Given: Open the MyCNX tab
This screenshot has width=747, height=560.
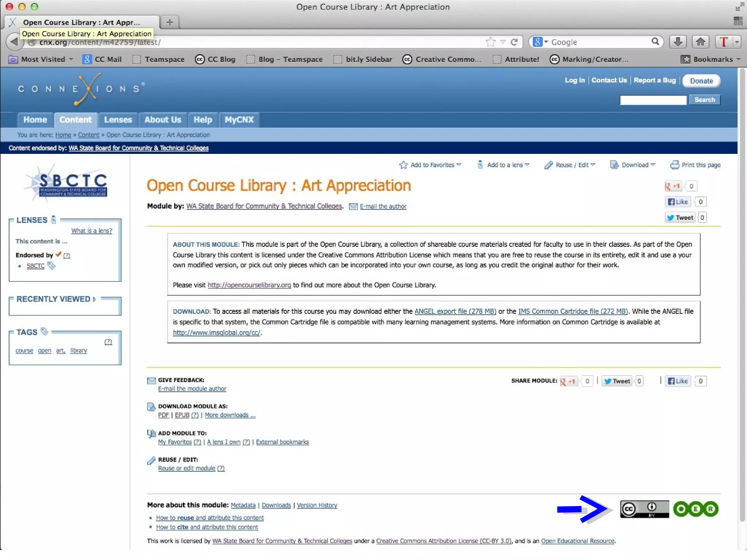Looking at the screenshot, I should (239, 120).
